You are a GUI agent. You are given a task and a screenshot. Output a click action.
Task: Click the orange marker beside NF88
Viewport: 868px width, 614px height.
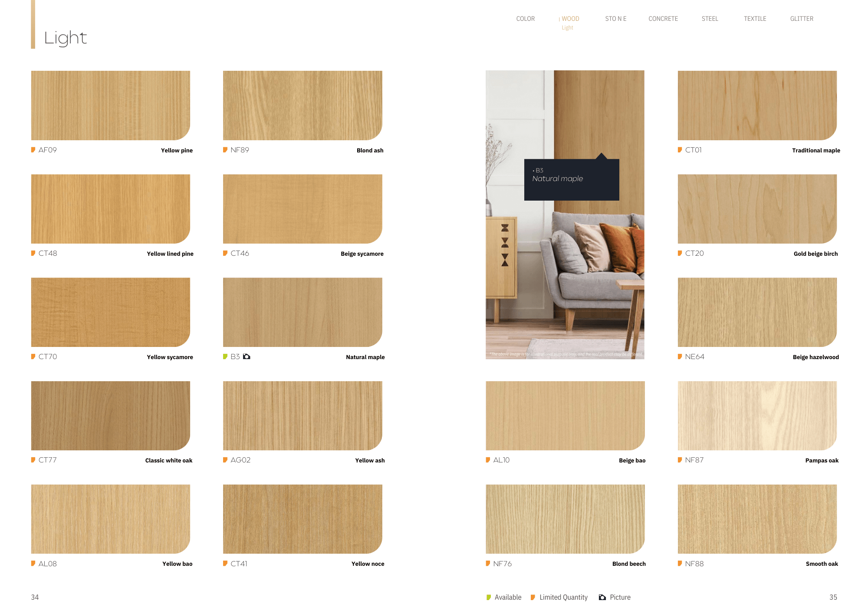(x=680, y=564)
